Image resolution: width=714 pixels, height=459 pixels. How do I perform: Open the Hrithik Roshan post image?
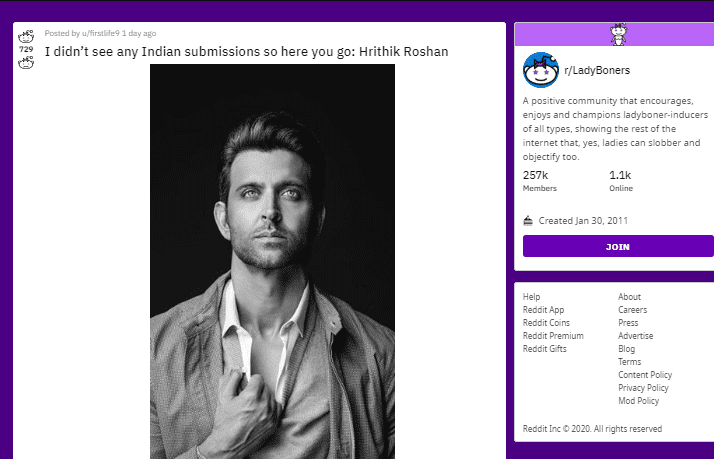point(272,260)
